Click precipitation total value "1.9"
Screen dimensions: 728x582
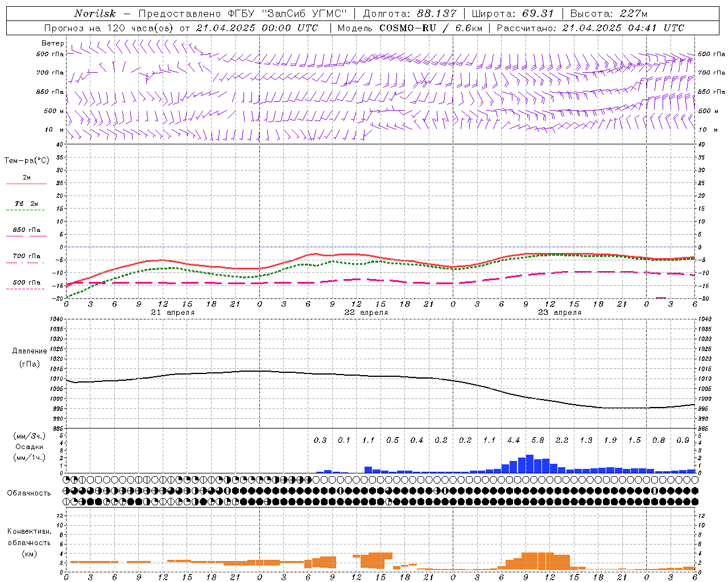click(x=610, y=440)
